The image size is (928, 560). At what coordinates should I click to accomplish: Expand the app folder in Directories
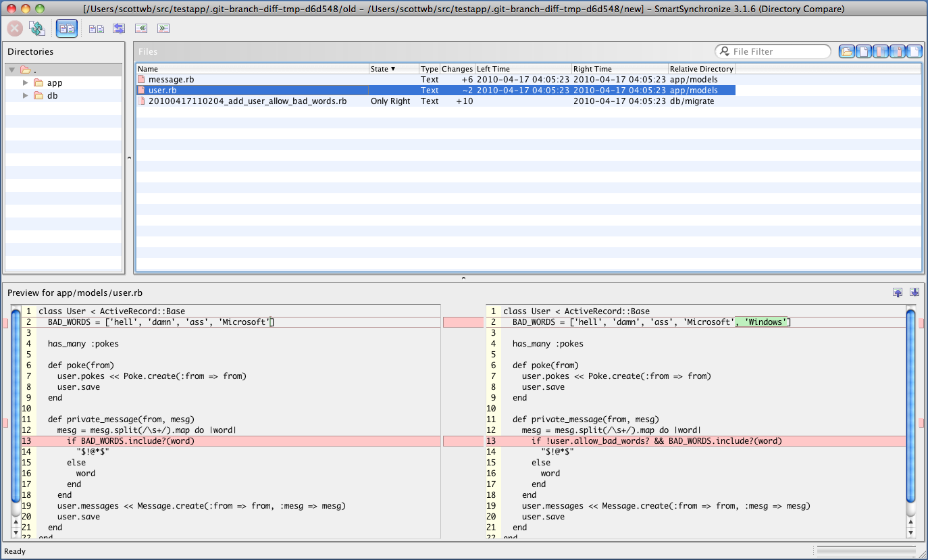pyautogui.click(x=26, y=82)
